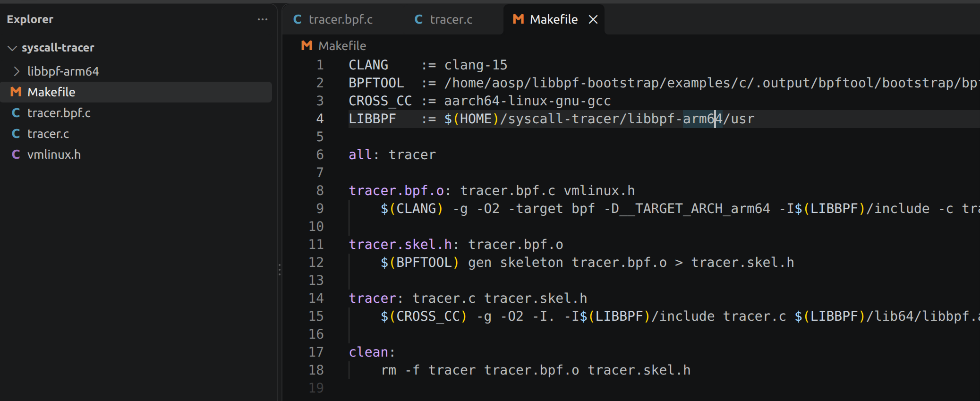Click the C icon beside tracer.c in Explorer
Screen dimensions: 980x401
16,134
